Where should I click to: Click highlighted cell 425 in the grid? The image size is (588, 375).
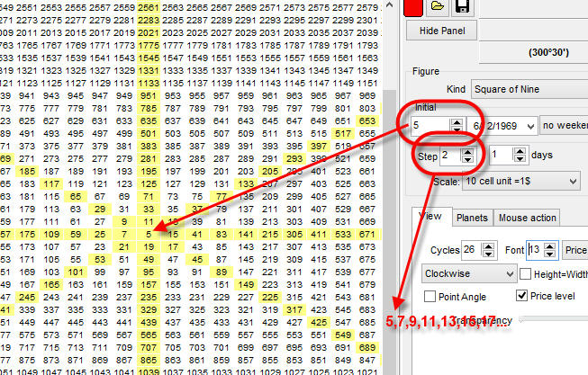(319, 323)
